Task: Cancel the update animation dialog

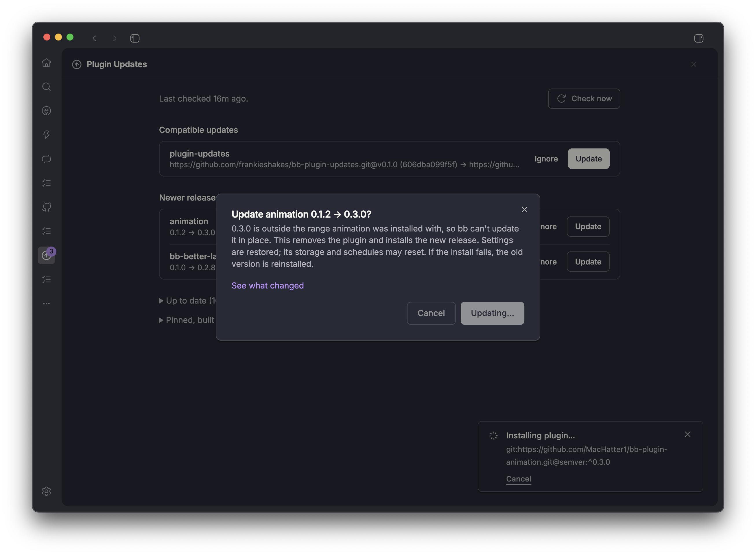Action: click(431, 313)
